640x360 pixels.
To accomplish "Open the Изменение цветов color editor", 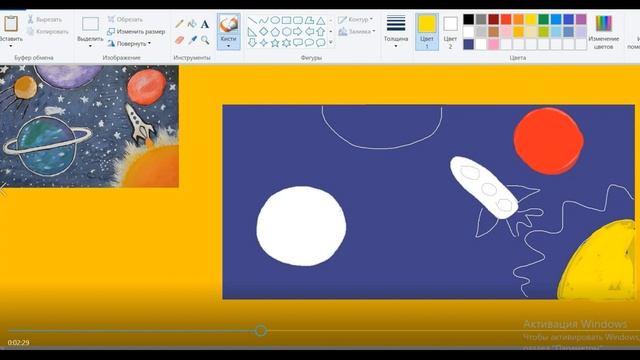I will (x=604, y=32).
